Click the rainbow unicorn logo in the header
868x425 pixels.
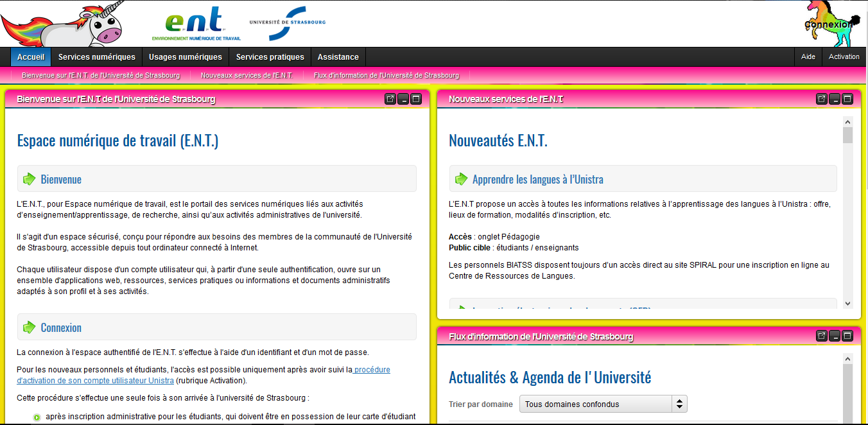click(61, 24)
